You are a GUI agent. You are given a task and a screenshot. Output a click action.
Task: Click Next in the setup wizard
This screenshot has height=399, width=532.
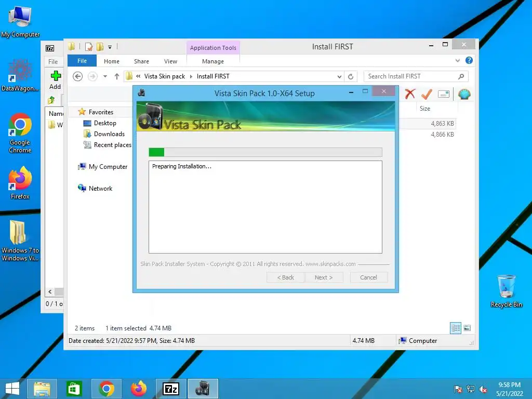pos(324,277)
